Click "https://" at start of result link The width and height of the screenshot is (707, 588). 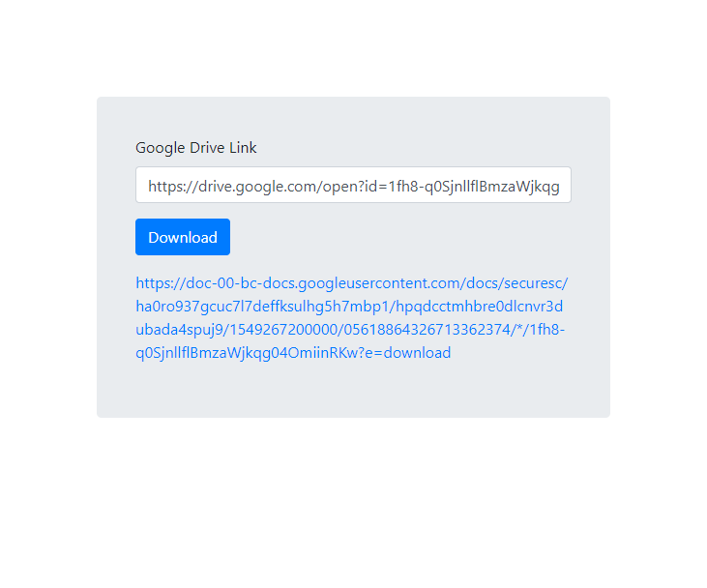tap(161, 283)
